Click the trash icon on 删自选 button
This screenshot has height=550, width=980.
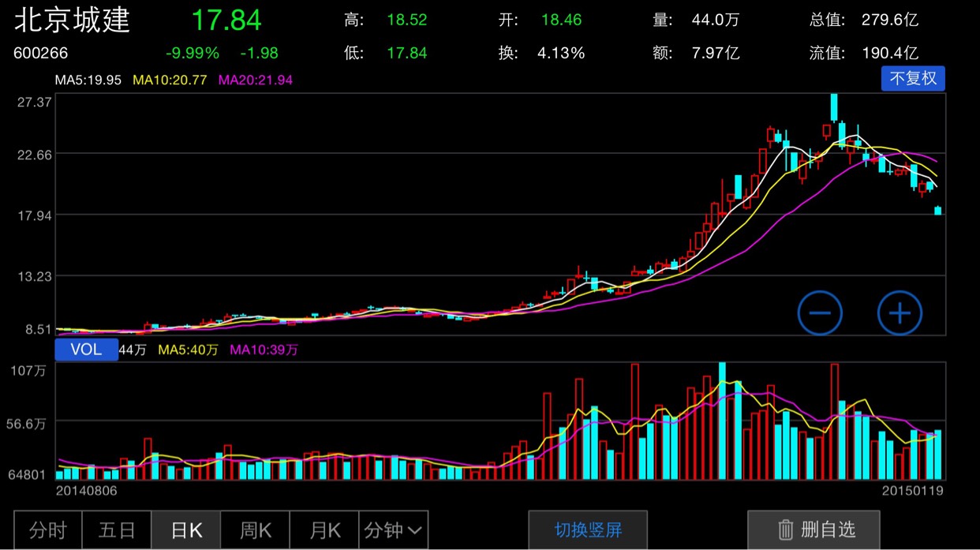[x=785, y=529]
